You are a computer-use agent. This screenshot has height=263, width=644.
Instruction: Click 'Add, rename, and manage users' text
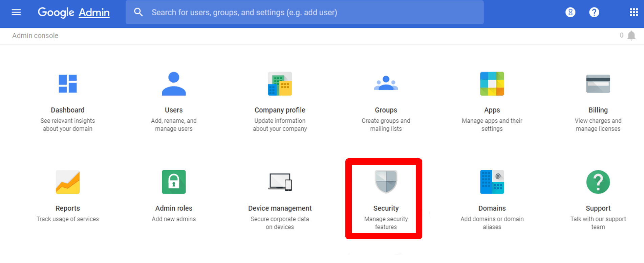click(174, 125)
